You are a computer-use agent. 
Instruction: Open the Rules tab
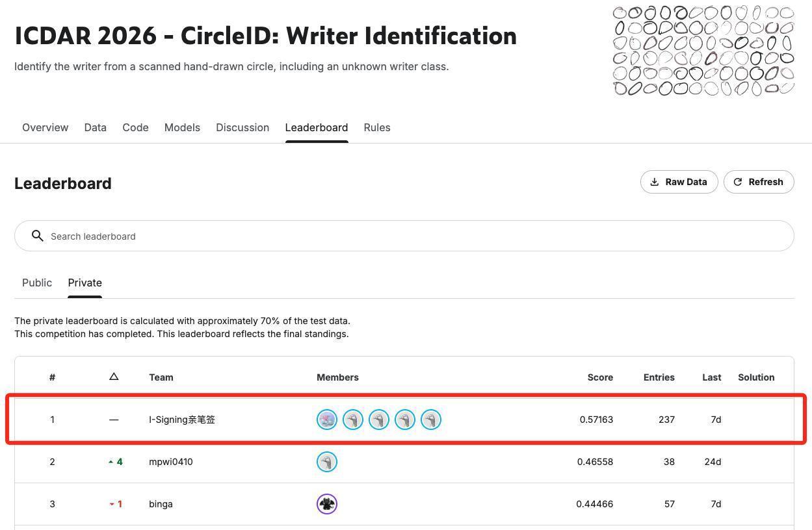[377, 127]
